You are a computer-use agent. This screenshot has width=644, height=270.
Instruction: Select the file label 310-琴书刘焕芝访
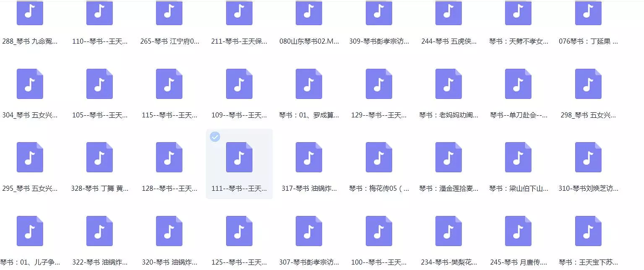[588, 189]
